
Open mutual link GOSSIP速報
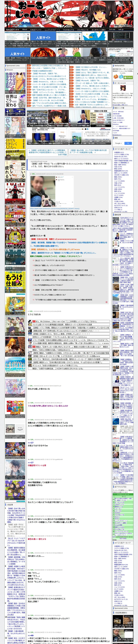(x=116, y=131)
